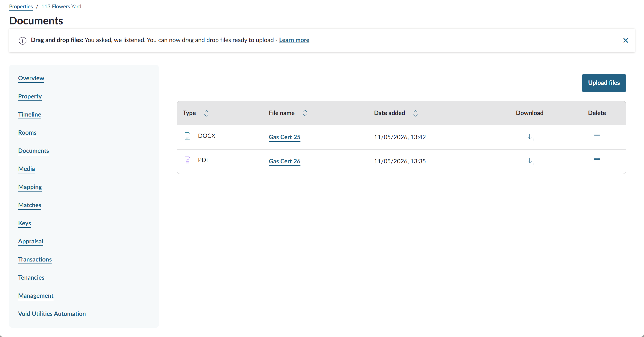The height and width of the screenshot is (337, 644).
Task: Sort the table by Type
Action: (206, 113)
